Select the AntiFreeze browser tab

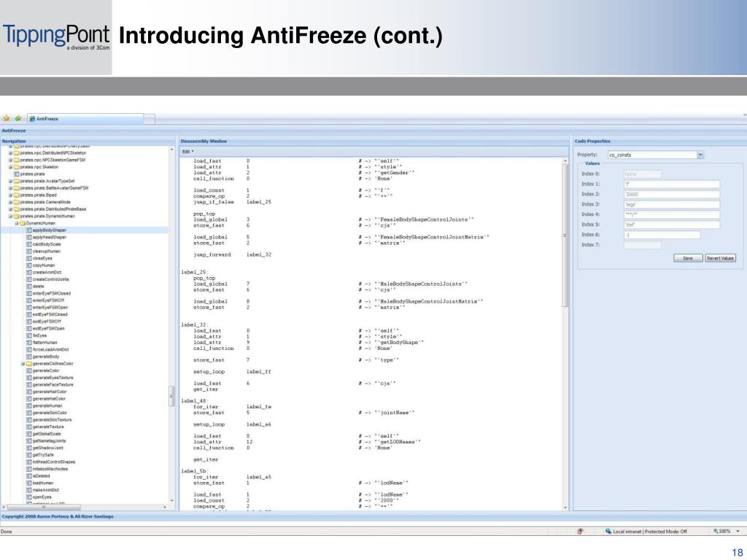pos(85,119)
